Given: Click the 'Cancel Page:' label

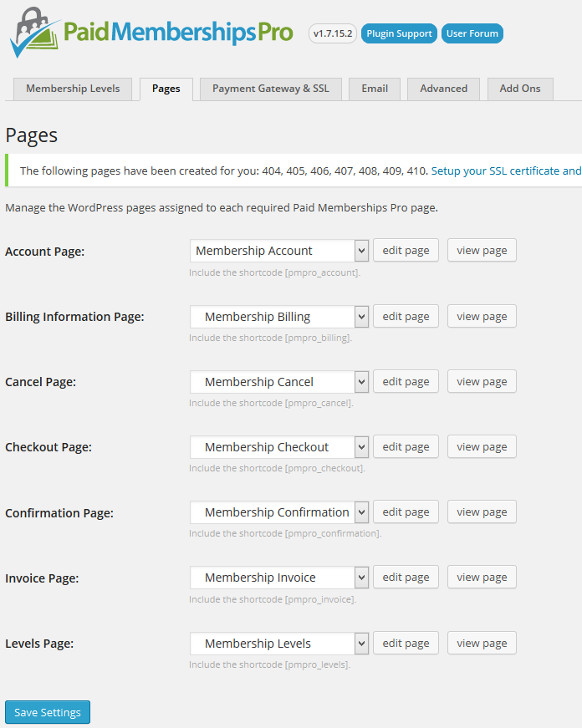Looking at the screenshot, I should [40, 382].
